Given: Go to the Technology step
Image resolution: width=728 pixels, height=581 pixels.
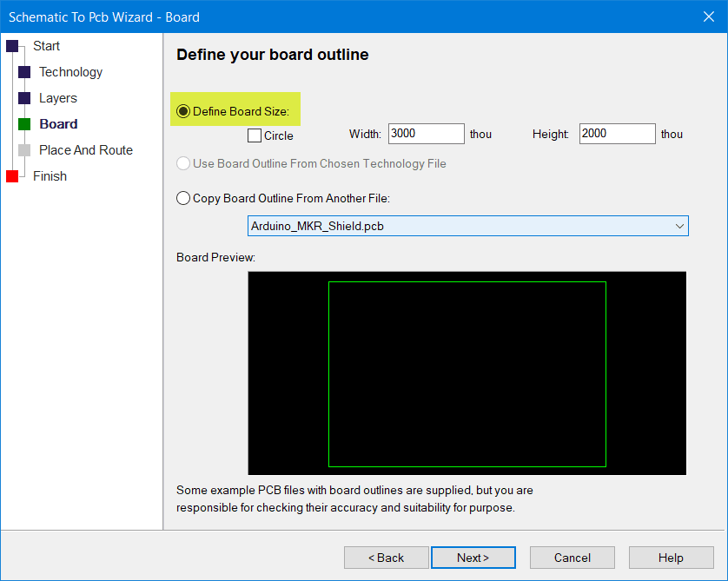Looking at the screenshot, I should (x=70, y=72).
